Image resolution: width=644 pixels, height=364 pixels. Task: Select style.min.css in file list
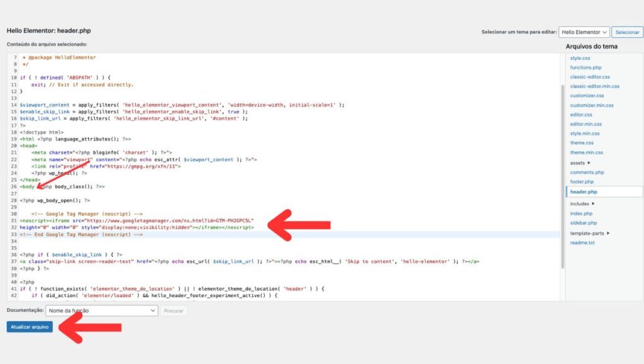[584, 134]
